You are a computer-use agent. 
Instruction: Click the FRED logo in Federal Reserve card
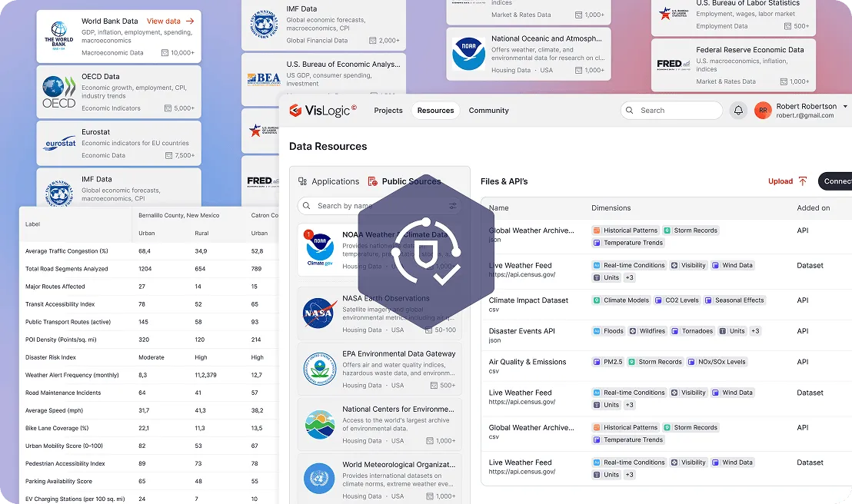coord(673,65)
